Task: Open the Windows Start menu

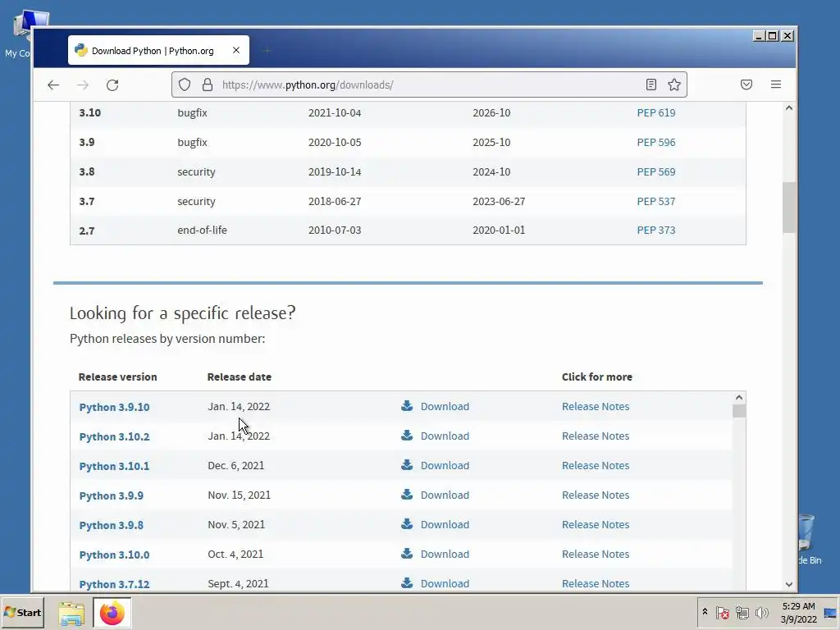Action: [22, 612]
